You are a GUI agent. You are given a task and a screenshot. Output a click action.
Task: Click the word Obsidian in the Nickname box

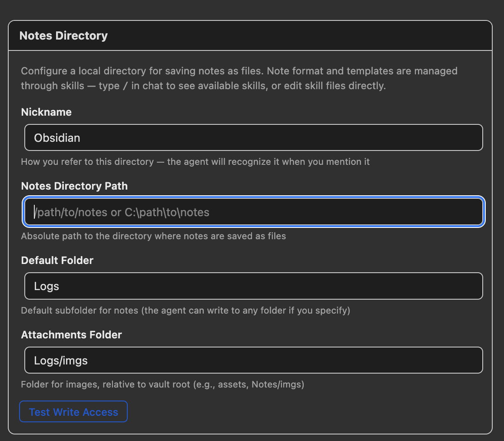coord(57,138)
